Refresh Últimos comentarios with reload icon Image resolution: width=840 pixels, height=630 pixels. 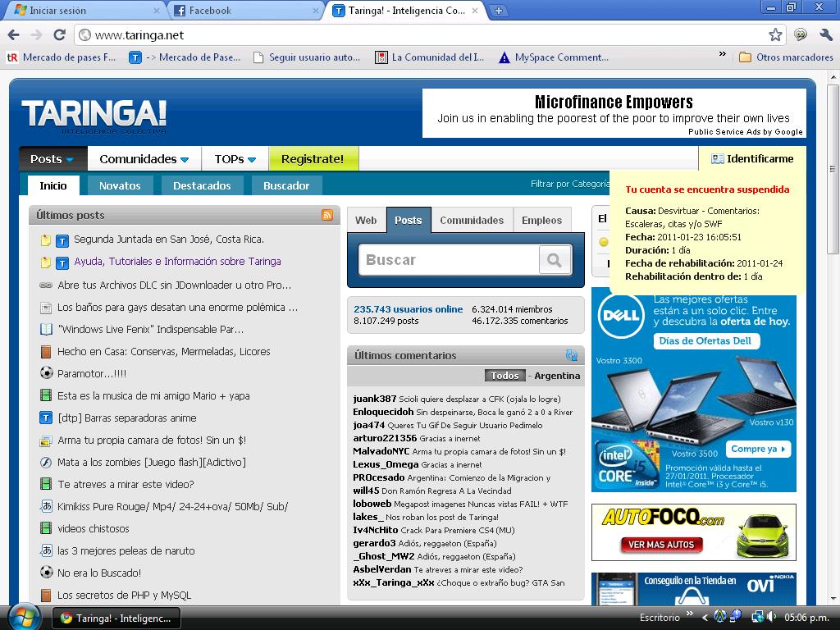572,355
